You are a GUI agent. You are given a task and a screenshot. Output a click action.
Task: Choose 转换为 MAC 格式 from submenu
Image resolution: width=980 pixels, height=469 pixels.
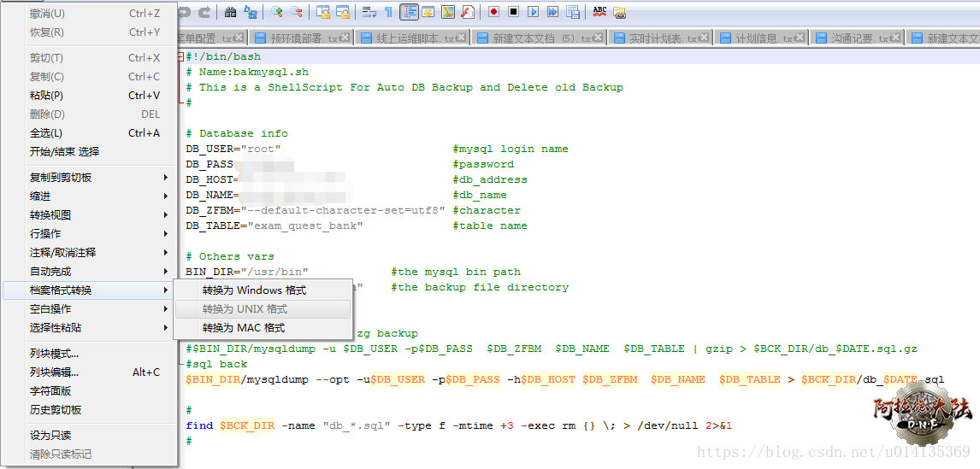pos(243,328)
